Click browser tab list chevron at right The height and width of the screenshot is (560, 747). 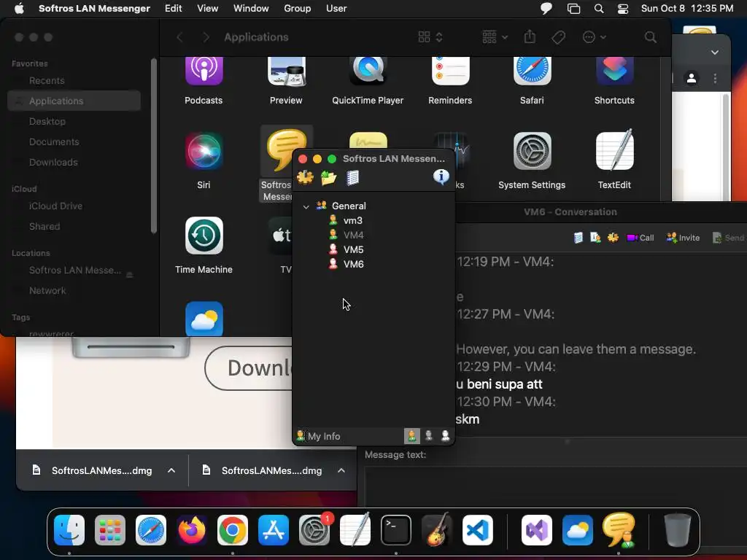point(715,52)
